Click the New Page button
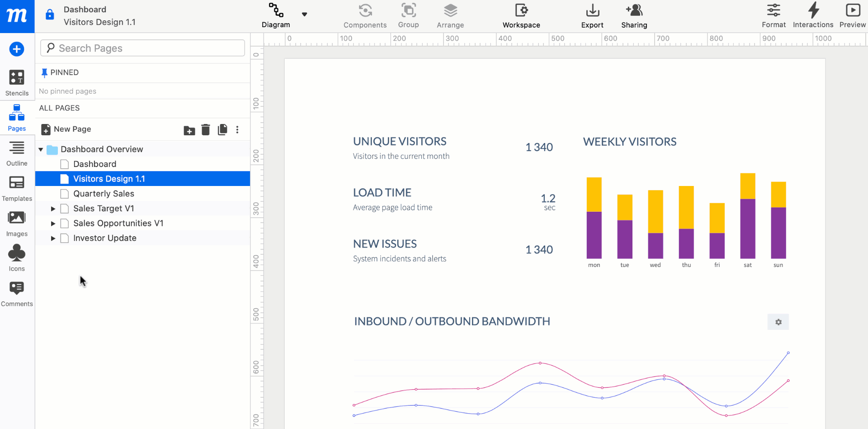 tap(66, 129)
